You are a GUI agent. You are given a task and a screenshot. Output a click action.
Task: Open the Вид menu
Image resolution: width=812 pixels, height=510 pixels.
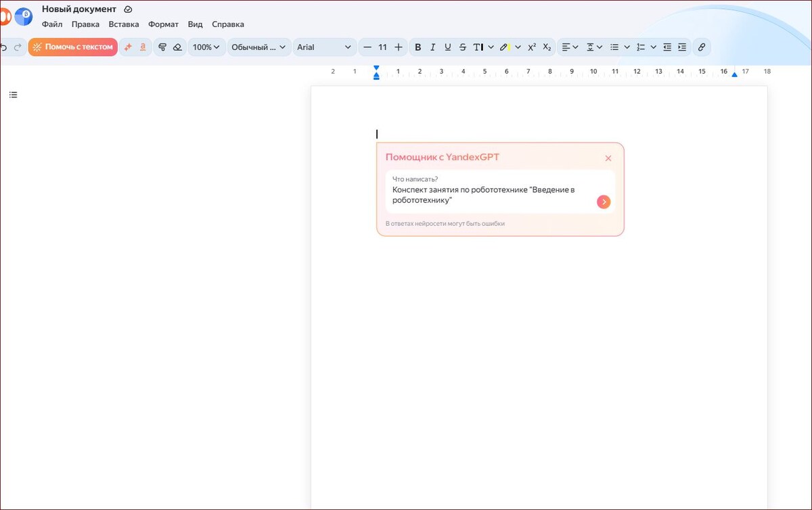195,24
